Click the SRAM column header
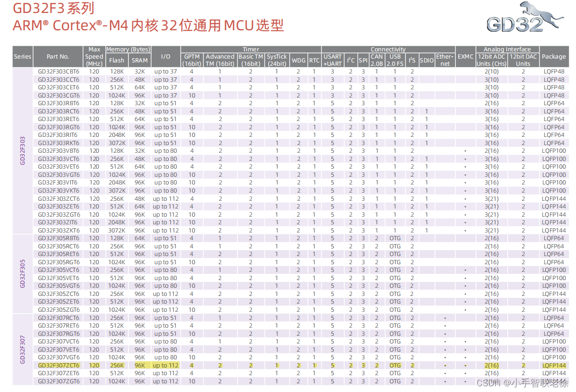The image size is (576, 392). [x=139, y=60]
